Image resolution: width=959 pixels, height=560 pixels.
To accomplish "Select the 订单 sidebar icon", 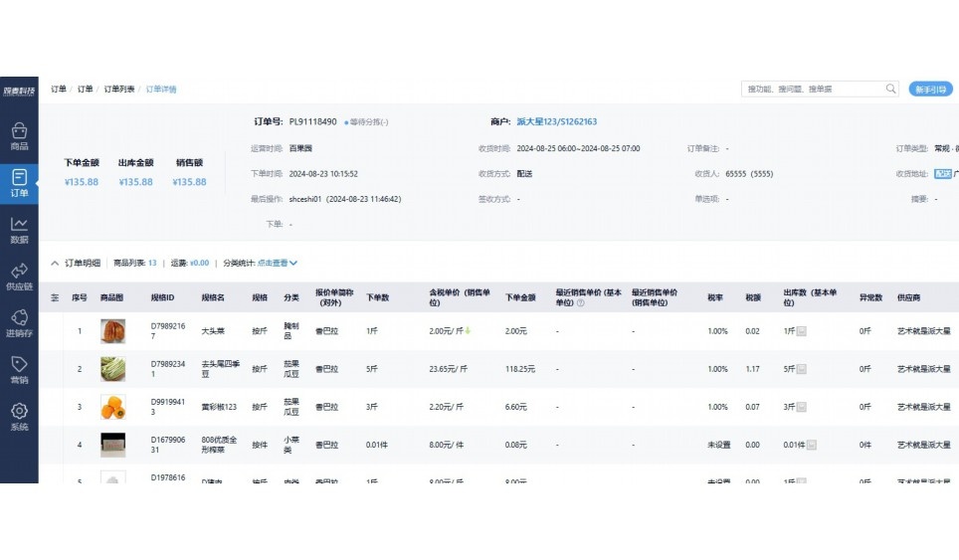I will pos(19,183).
